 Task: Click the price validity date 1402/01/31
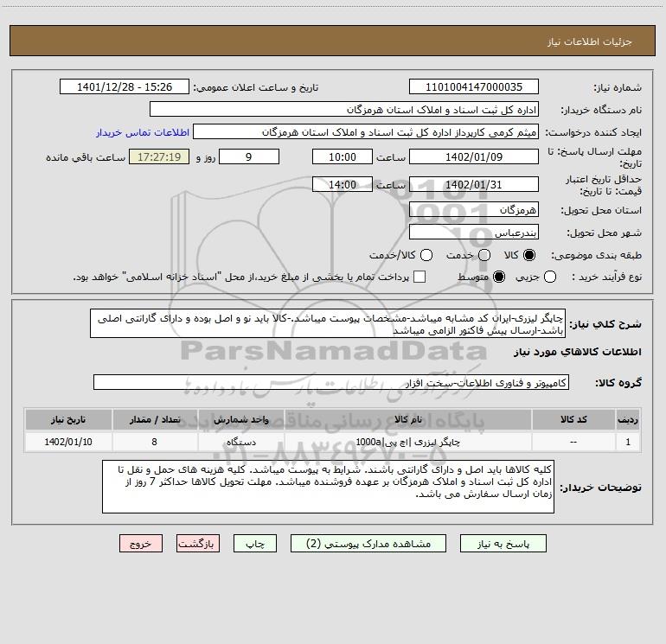coord(474,185)
